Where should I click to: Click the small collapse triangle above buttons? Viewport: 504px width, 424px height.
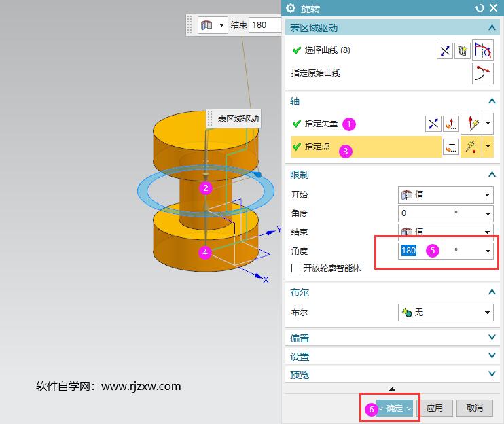click(392, 389)
